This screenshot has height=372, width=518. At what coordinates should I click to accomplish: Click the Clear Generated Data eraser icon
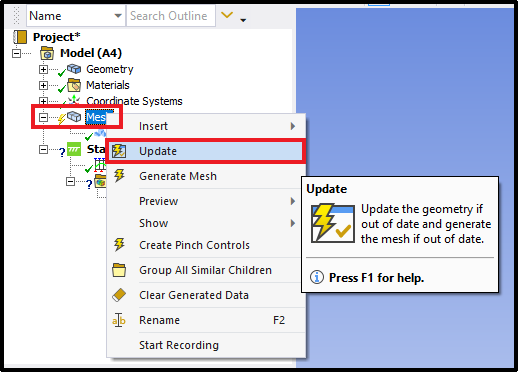[x=119, y=295]
